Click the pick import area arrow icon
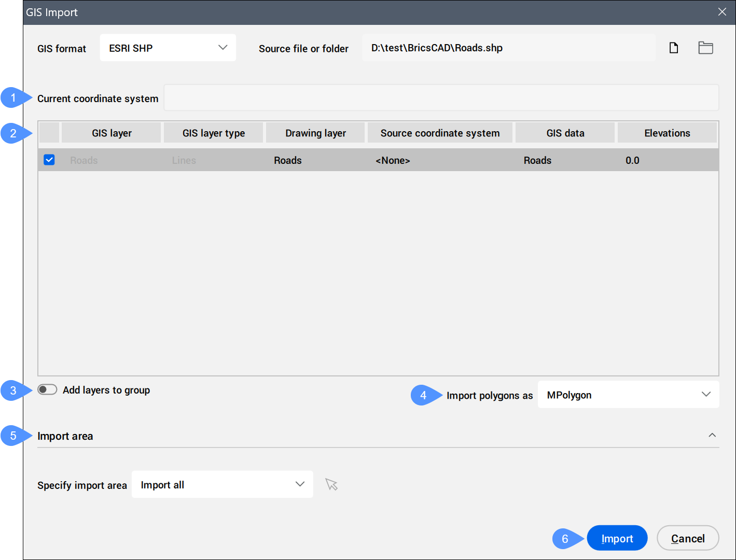736x560 pixels. tap(331, 485)
